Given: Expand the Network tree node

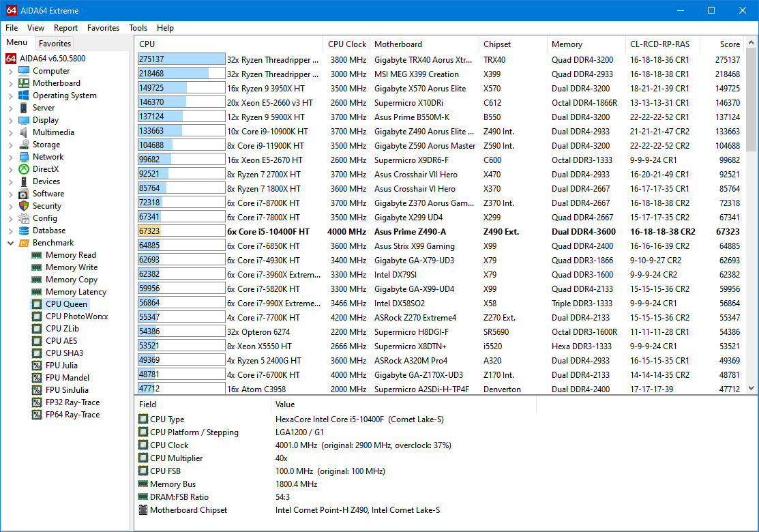Looking at the screenshot, I should 10,157.
